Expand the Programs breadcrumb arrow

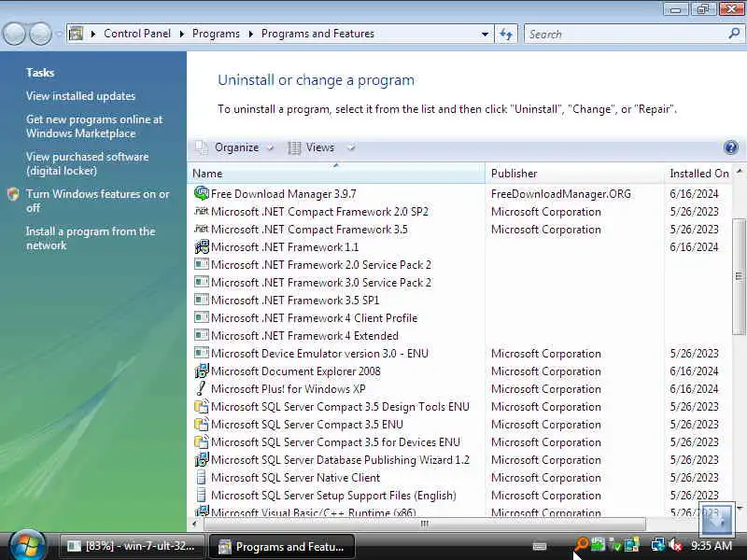pos(250,34)
